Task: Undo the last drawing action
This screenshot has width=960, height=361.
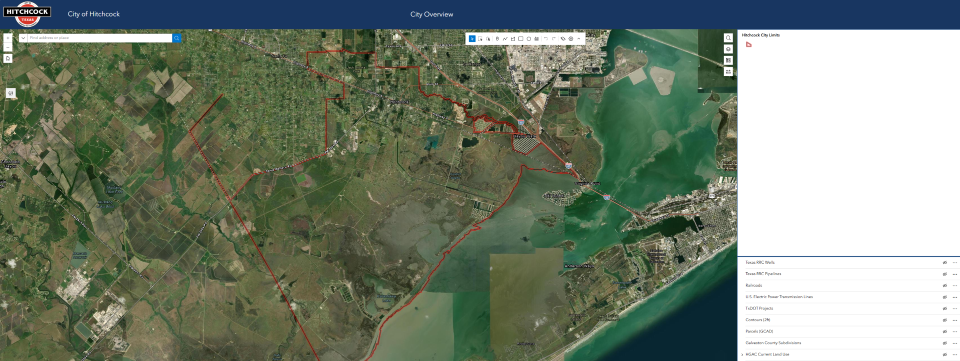Action: [x=546, y=39]
